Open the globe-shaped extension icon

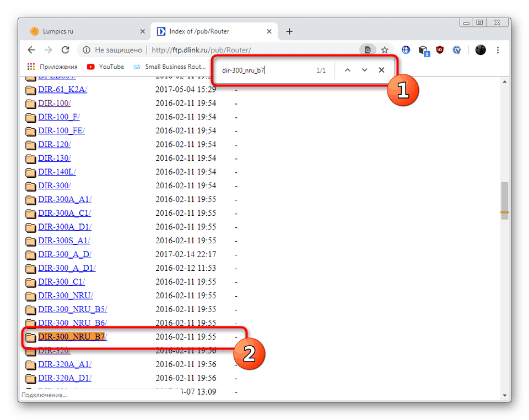406,50
